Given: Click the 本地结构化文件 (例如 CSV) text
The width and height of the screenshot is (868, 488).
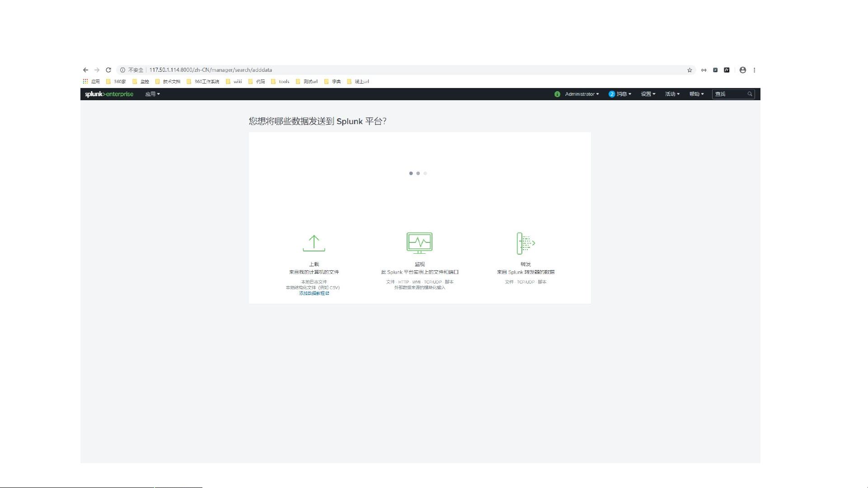Looking at the screenshot, I should [x=313, y=288].
